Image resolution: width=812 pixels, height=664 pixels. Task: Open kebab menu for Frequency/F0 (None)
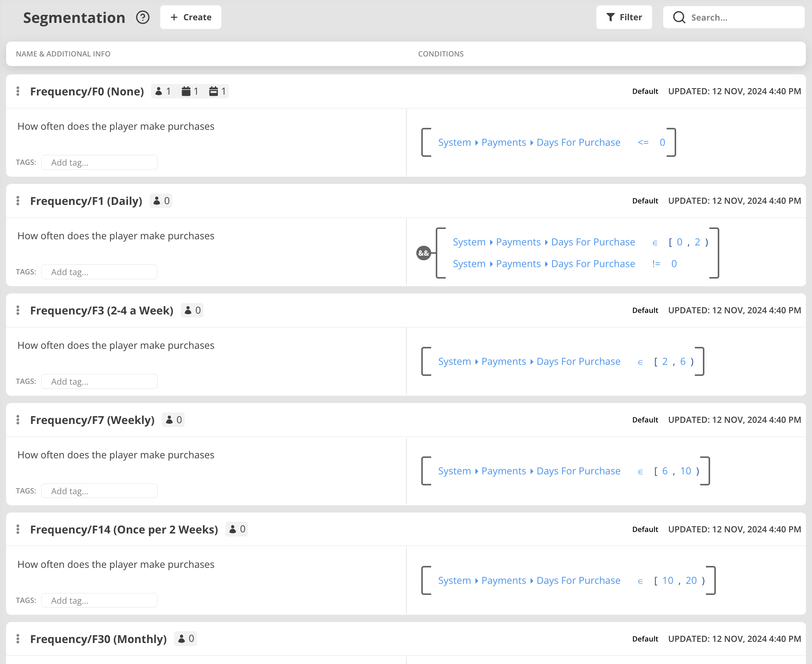(18, 92)
